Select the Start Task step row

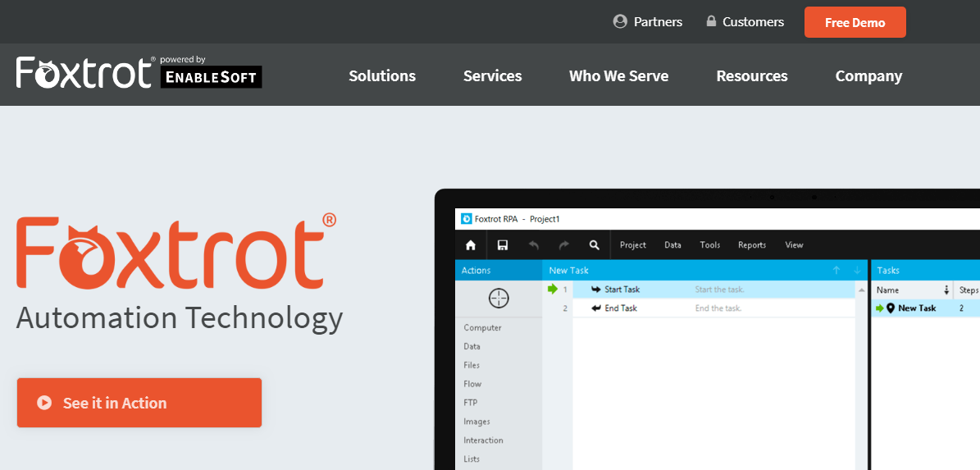tap(622, 290)
